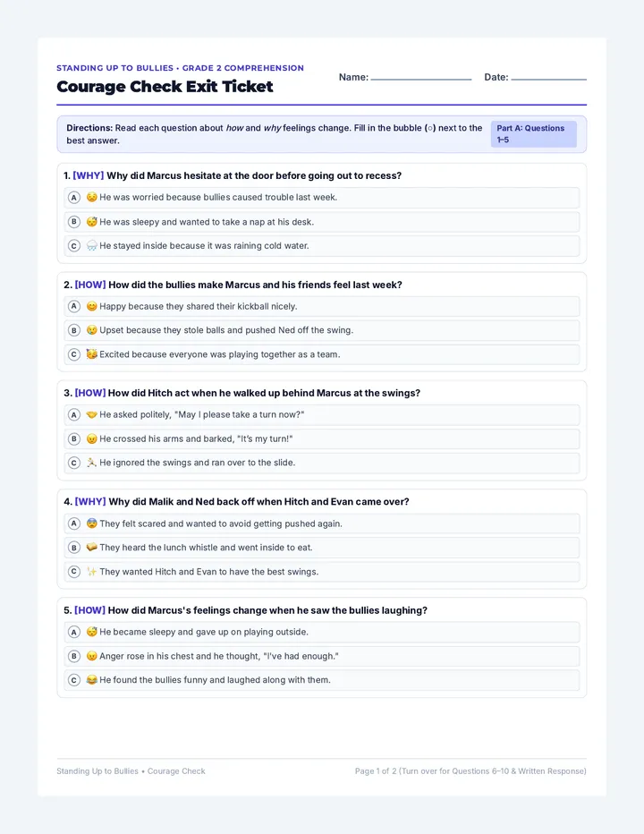
Task: Choose bubble C for 'They wanted Hitch and Evan'
Action: (x=74, y=572)
